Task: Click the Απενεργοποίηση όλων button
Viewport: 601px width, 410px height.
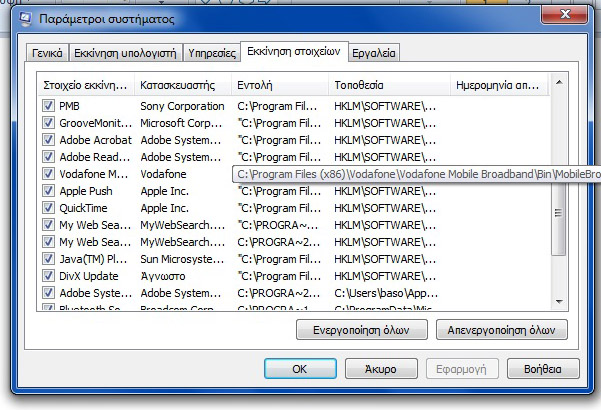Action: tap(501, 330)
